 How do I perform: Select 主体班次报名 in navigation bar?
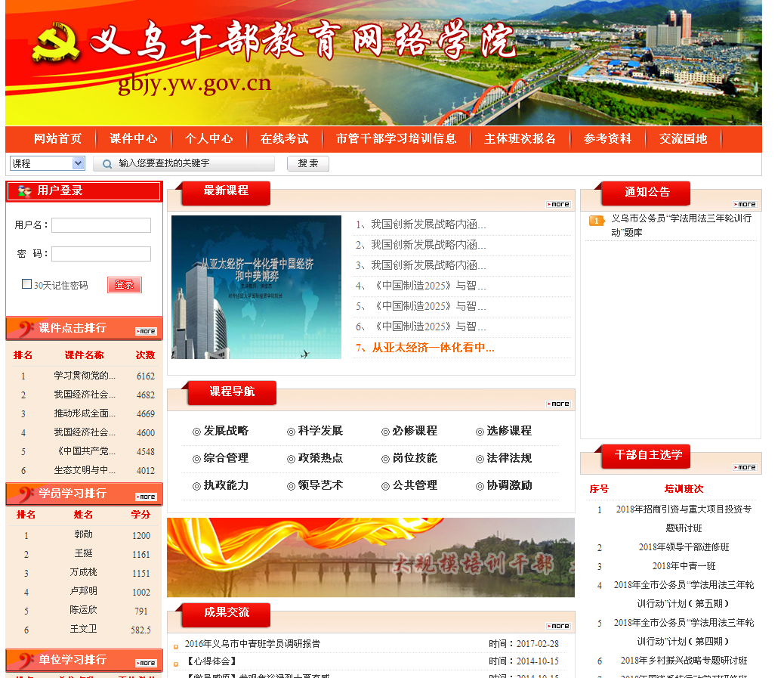(x=520, y=139)
